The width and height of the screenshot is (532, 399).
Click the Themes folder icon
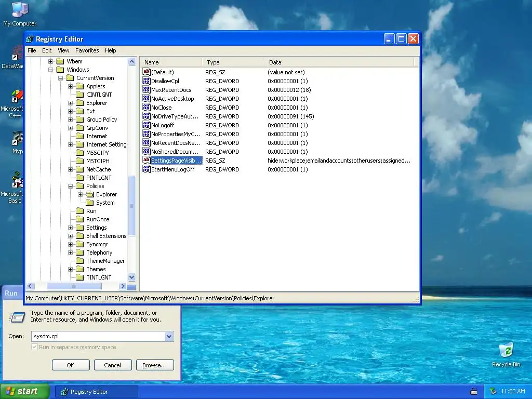pos(79,269)
